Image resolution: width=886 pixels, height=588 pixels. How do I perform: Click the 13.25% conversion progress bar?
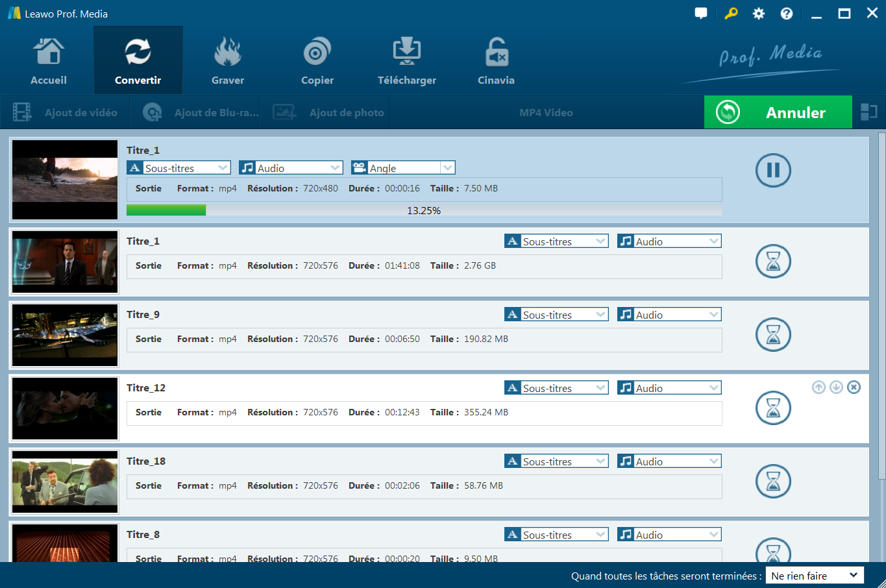pos(424,210)
